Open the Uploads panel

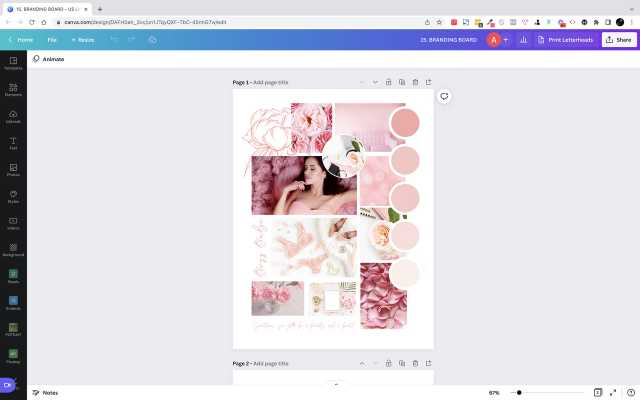pos(13,116)
